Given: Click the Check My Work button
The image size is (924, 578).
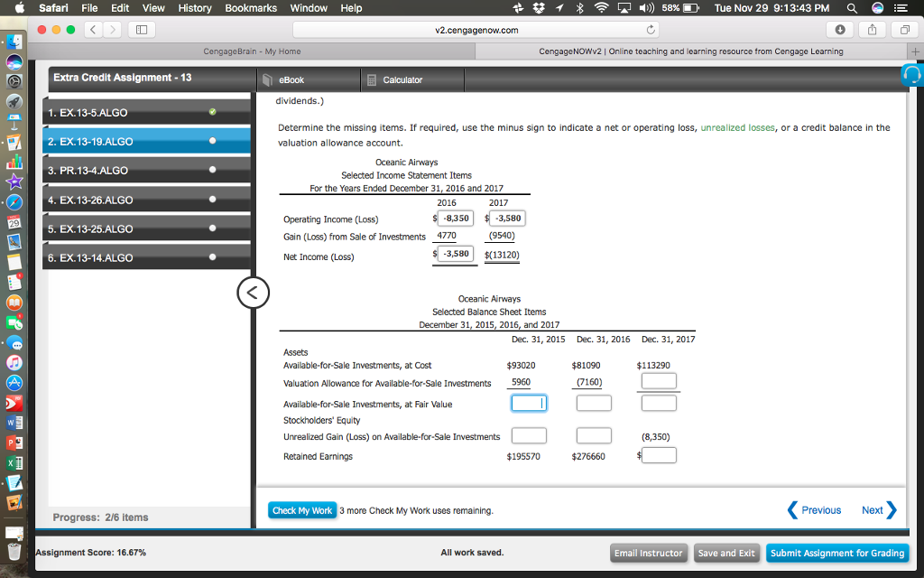Looking at the screenshot, I should 302,509.
